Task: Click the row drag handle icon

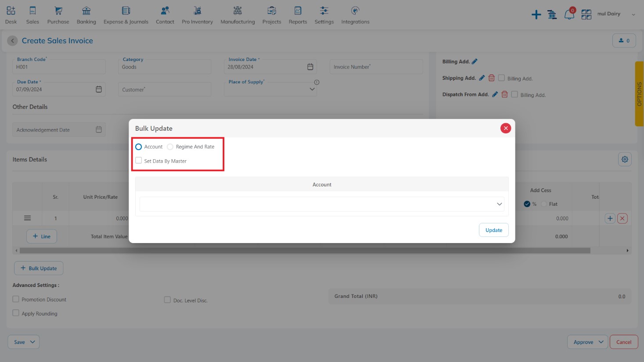Action: coord(27,218)
